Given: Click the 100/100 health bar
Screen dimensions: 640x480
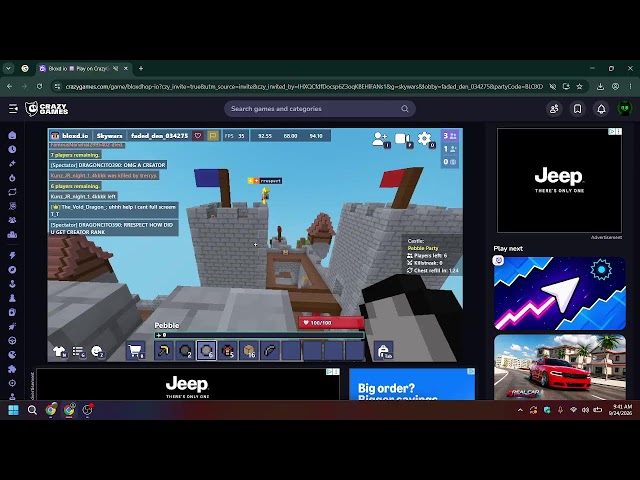Looking at the screenshot, I should coord(331,323).
